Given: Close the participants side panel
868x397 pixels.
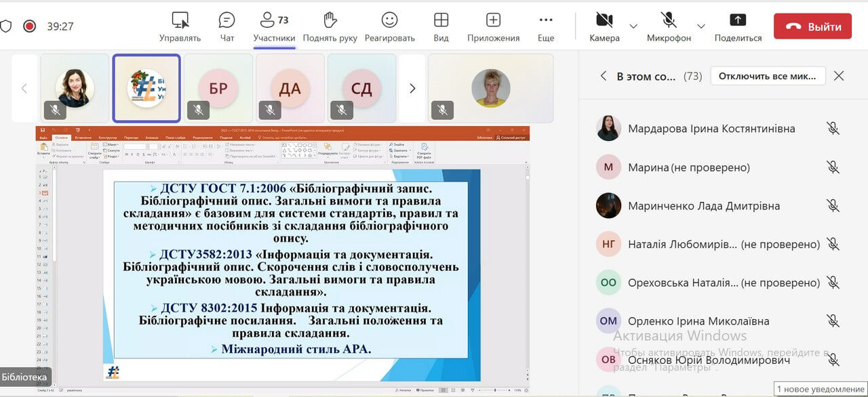Looking at the screenshot, I should coord(839,76).
